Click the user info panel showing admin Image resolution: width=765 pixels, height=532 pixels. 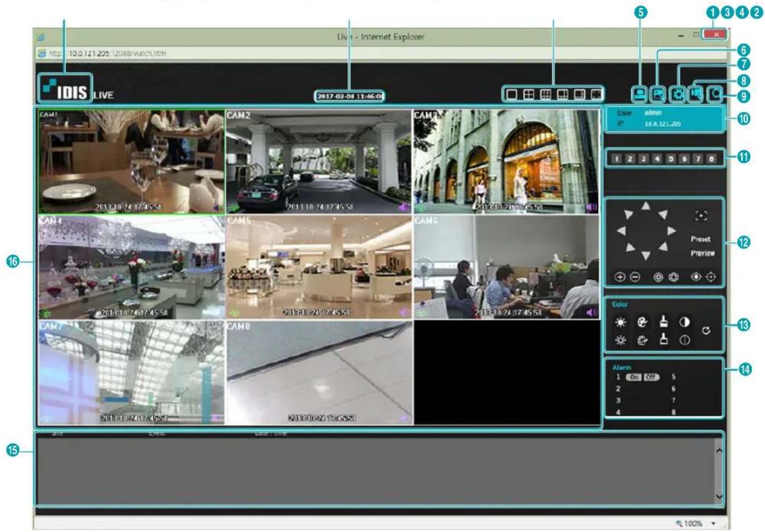(664, 118)
